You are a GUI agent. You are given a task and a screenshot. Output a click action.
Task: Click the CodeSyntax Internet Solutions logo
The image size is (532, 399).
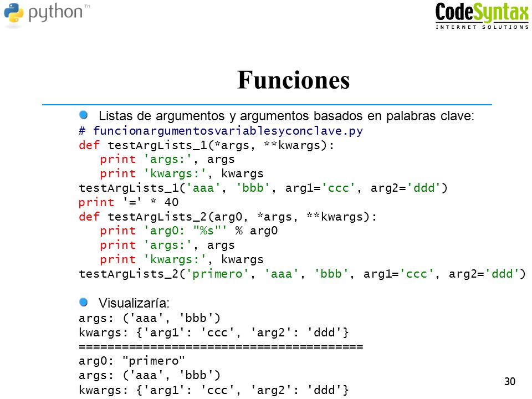pyautogui.click(x=482, y=16)
